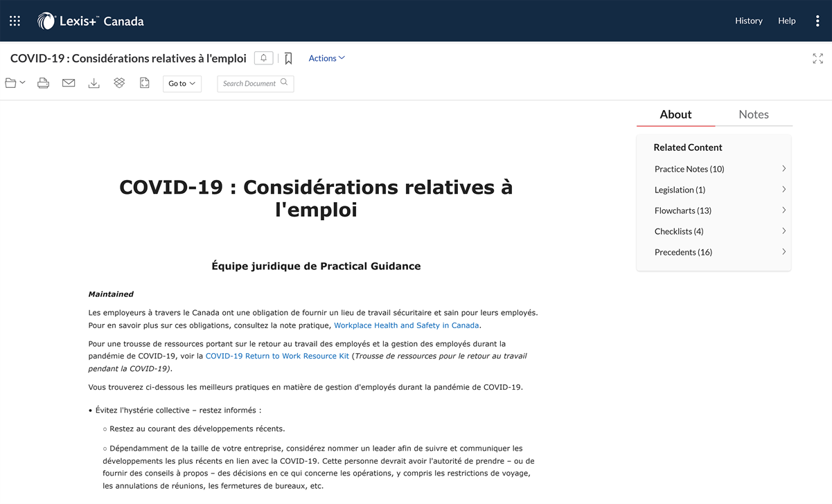Click the document view icon beside Dropbox
This screenshot has height=504, width=832.
(x=144, y=83)
